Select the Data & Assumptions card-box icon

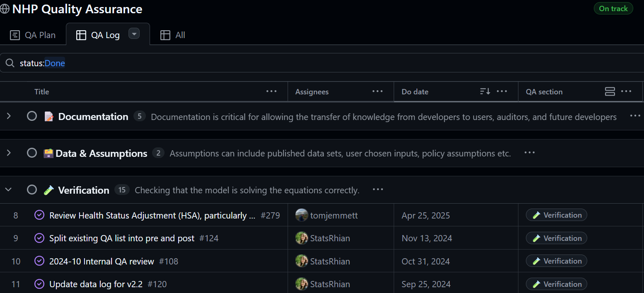(x=48, y=153)
